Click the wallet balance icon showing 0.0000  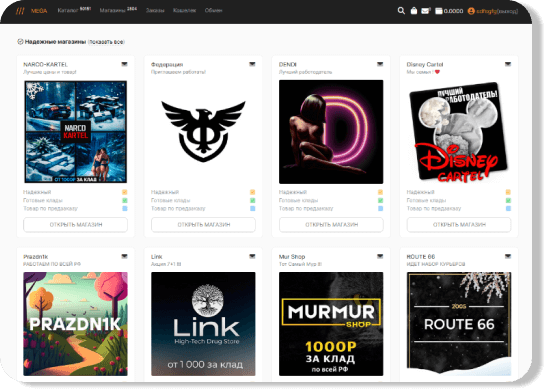click(439, 11)
